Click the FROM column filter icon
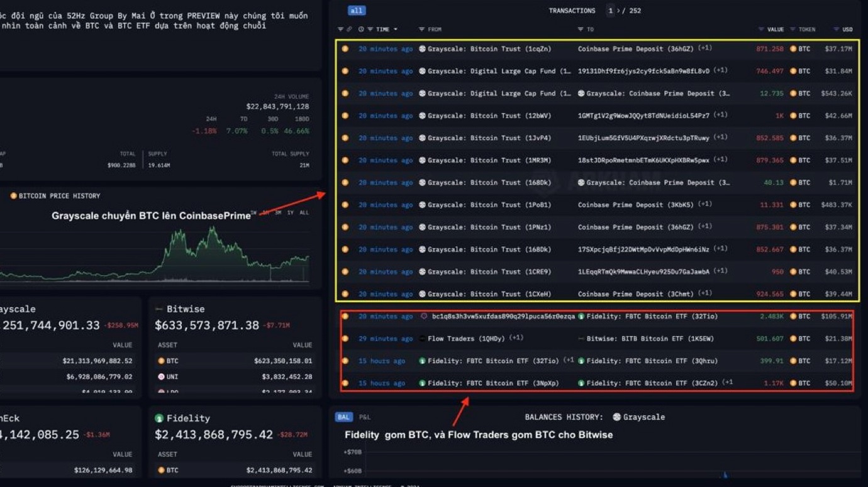 (x=421, y=30)
